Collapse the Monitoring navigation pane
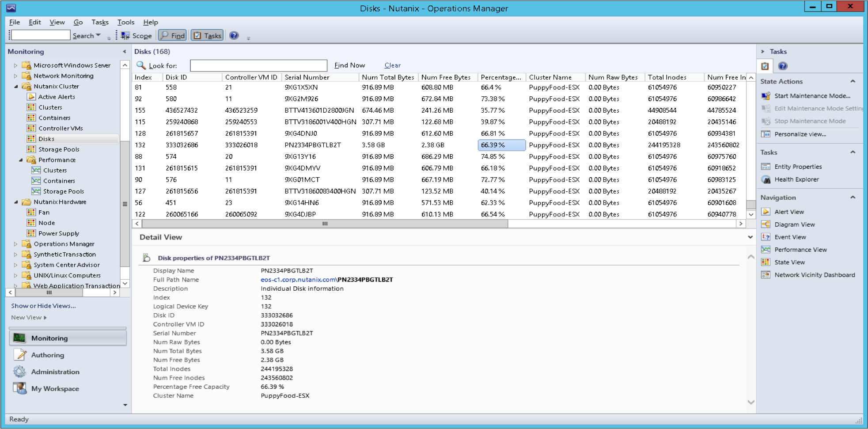The height and width of the screenshot is (429, 868). [x=124, y=52]
